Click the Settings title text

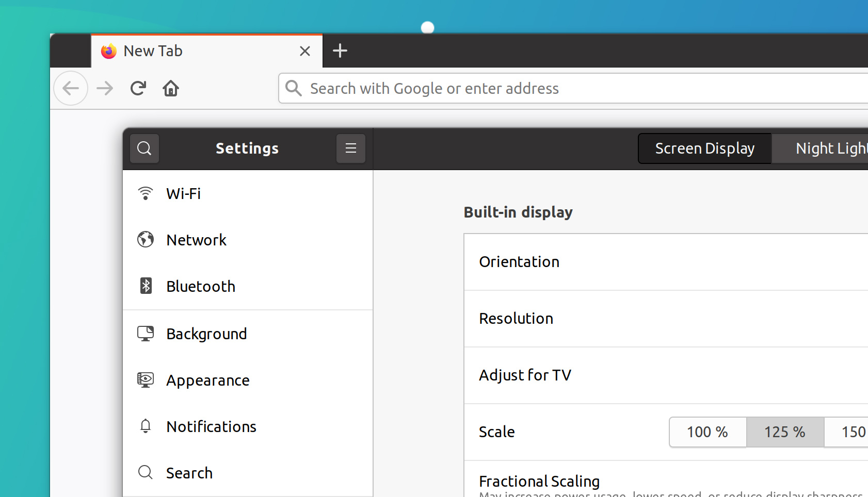(247, 148)
